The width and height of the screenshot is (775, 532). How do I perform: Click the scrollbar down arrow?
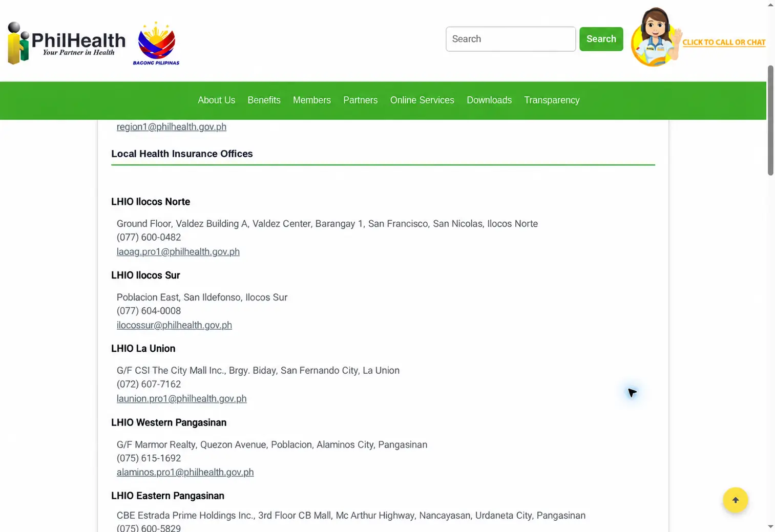click(770, 526)
